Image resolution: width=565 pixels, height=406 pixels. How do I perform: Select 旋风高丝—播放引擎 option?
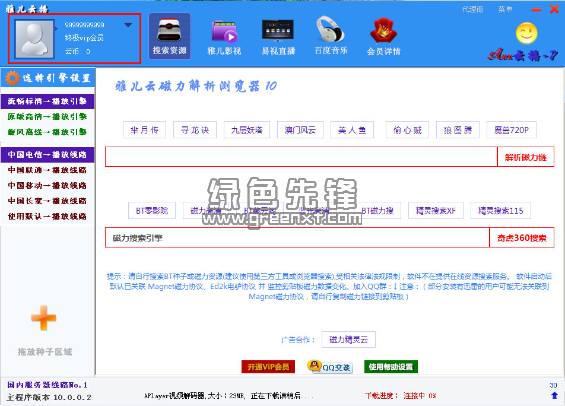[47, 132]
